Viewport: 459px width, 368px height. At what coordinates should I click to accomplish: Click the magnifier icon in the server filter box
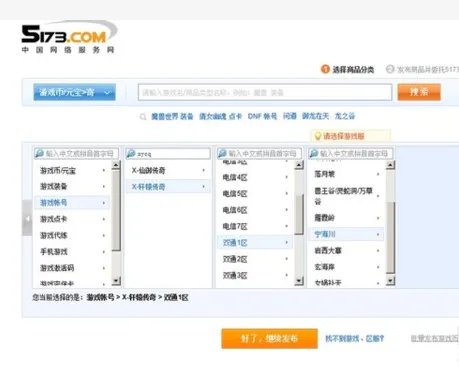pos(314,153)
